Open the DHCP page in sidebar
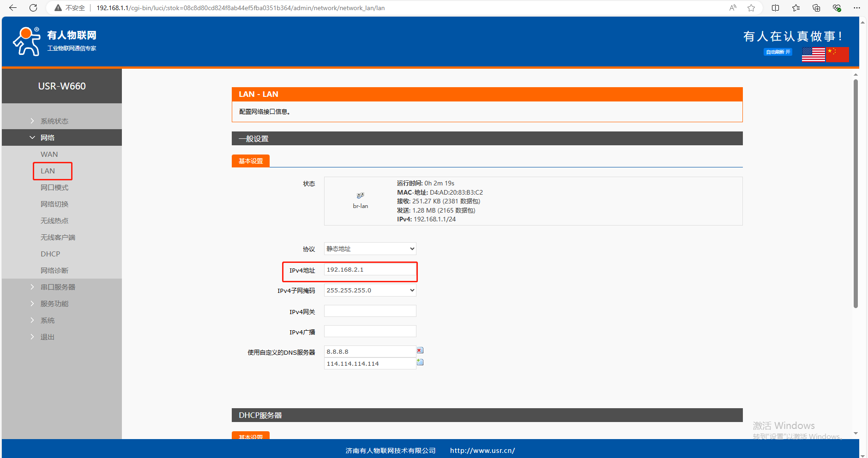868x458 pixels. point(50,254)
